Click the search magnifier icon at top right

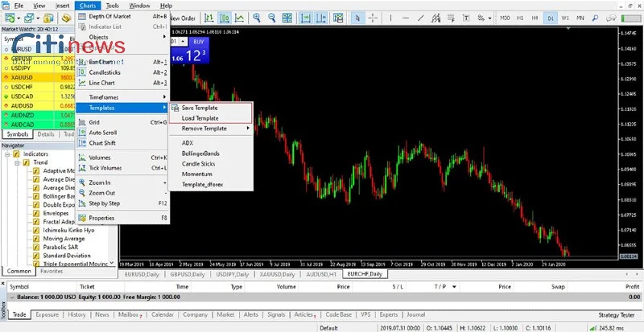[x=595, y=18]
